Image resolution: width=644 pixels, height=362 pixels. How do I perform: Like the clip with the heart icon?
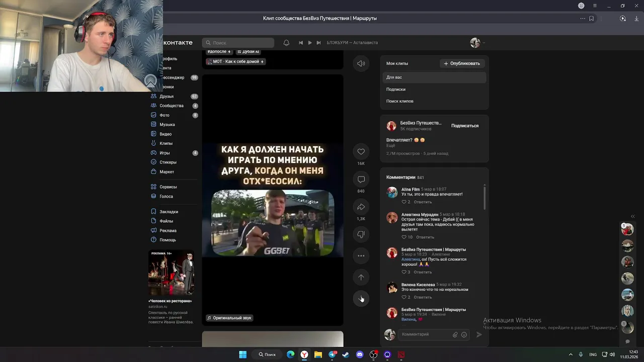(361, 151)
